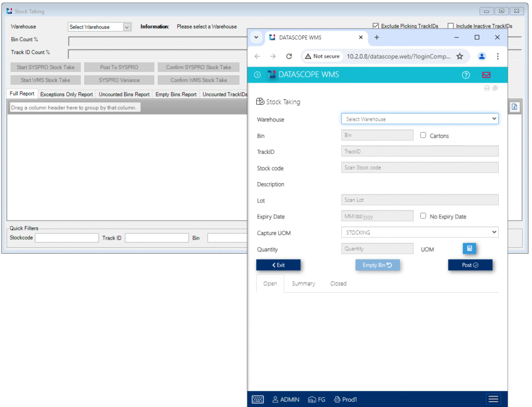
Task: Click the Excel export icon
Action: (x=514, y=107)
